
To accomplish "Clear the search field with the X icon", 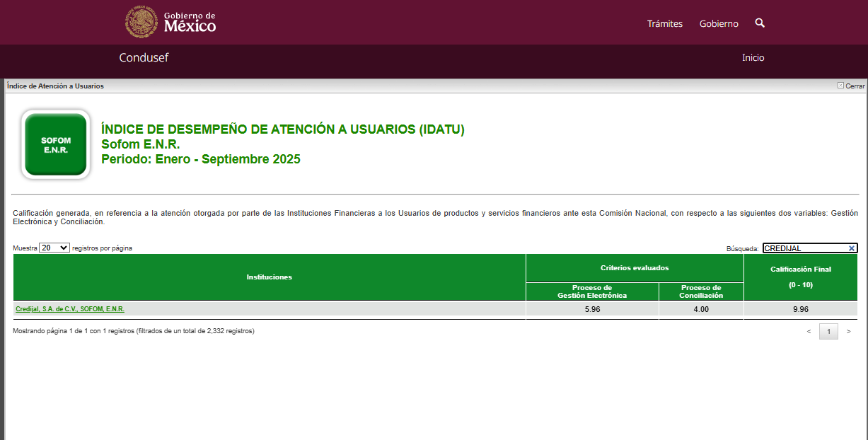I will pyautogui.click(x=852, y=248).
